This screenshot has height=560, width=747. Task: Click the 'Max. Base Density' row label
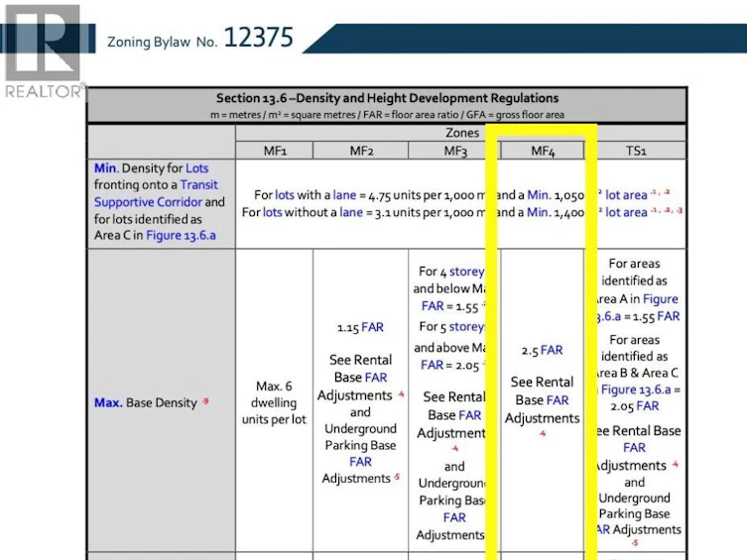(x=151, y=402)
